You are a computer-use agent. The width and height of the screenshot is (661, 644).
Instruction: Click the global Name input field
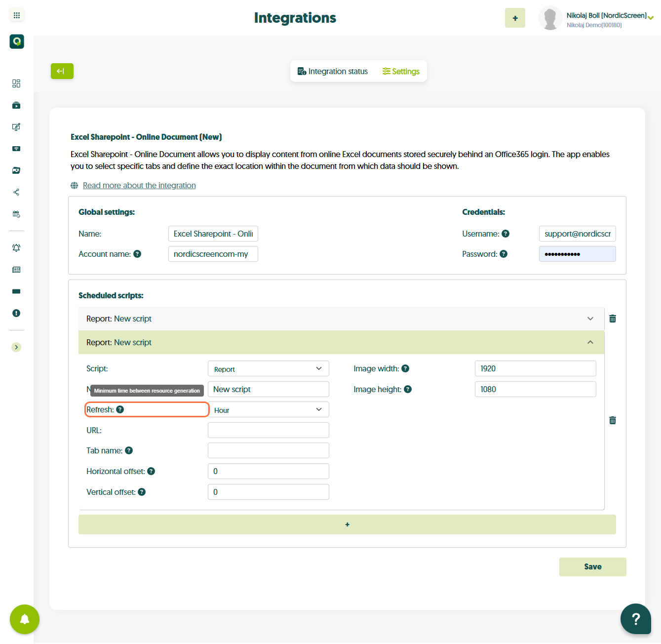(x=213, y=234)
